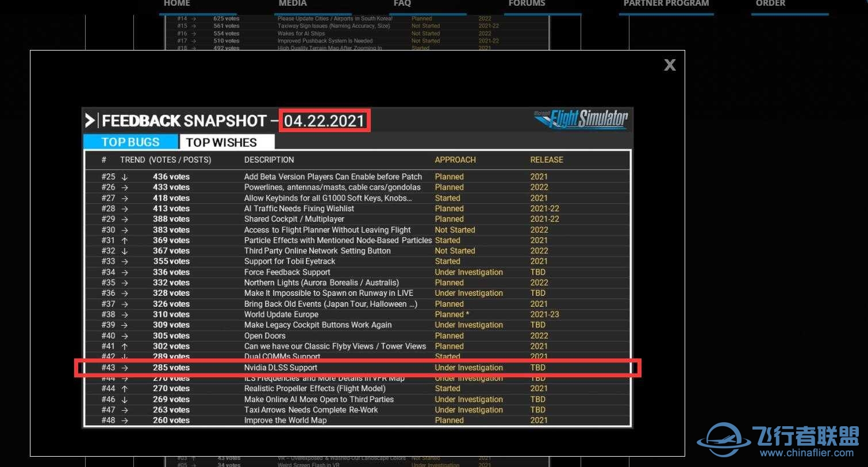
Task: Click 'Under Investigation' in the Nvidia DLSS row
Action: pyautogui.click(x=468, y=368)
